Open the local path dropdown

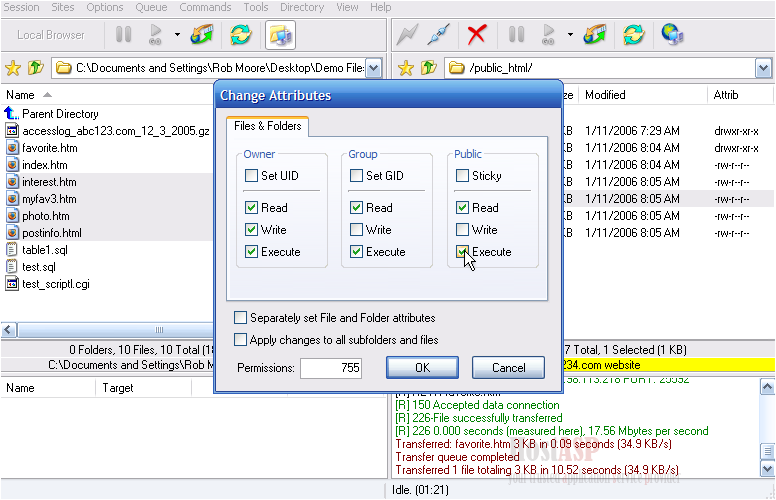(x=373, y=68)
